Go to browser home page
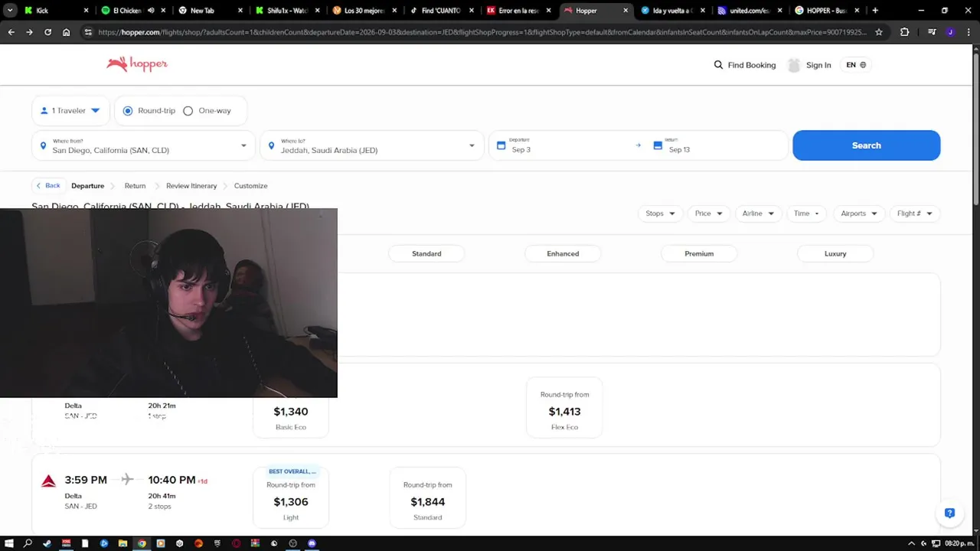The width and height of the screenshot is (980, 551). tap(66, 32)
